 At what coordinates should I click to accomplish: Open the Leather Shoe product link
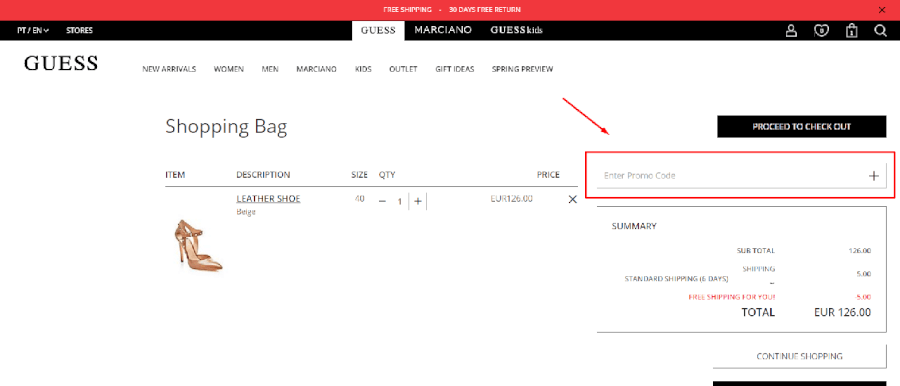click(268, 199)
